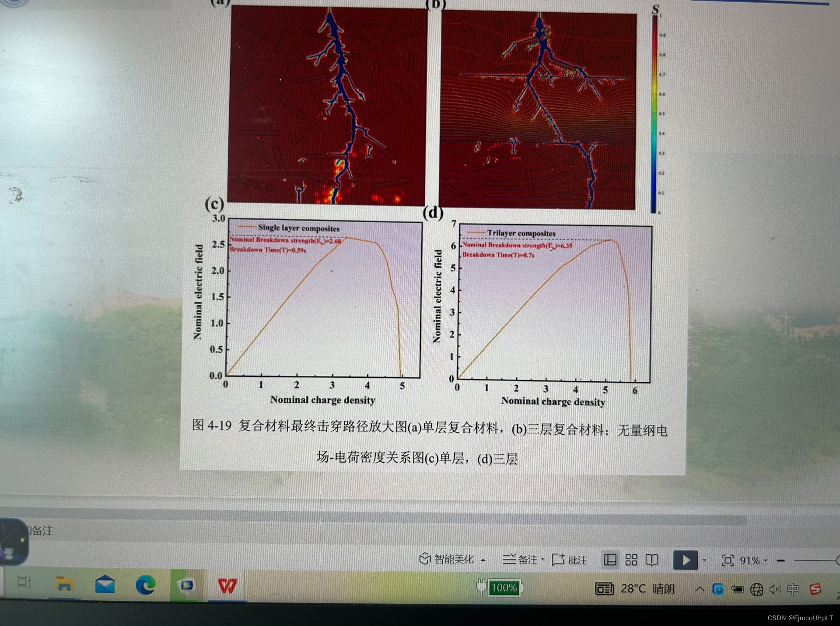Expand 智能美化 options arrow

(x=483, y=560)
